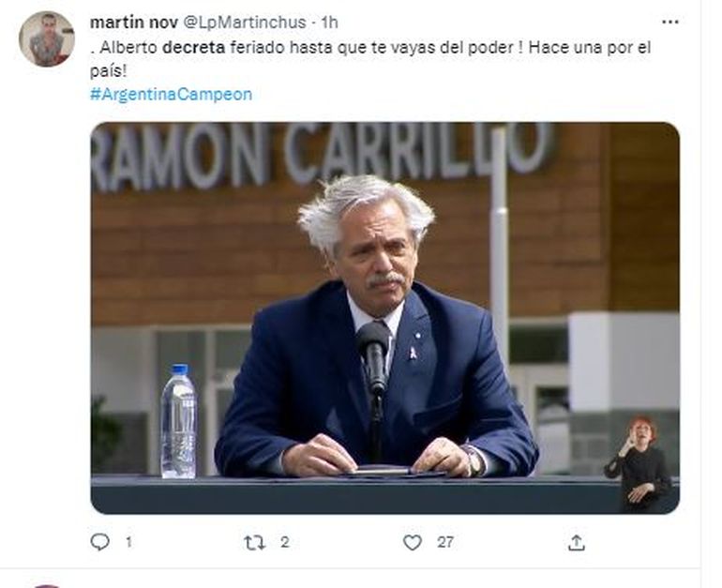The width and height of the screenshot is (722, 588).
Task: Open martin nov's profile avatar
Action: (47, 38)
